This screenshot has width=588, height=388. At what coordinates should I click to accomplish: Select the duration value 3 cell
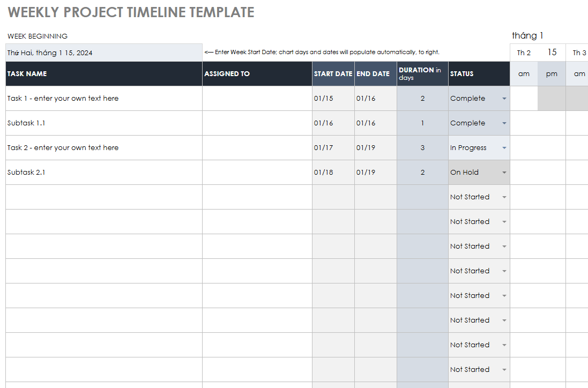tap(422, 148)
